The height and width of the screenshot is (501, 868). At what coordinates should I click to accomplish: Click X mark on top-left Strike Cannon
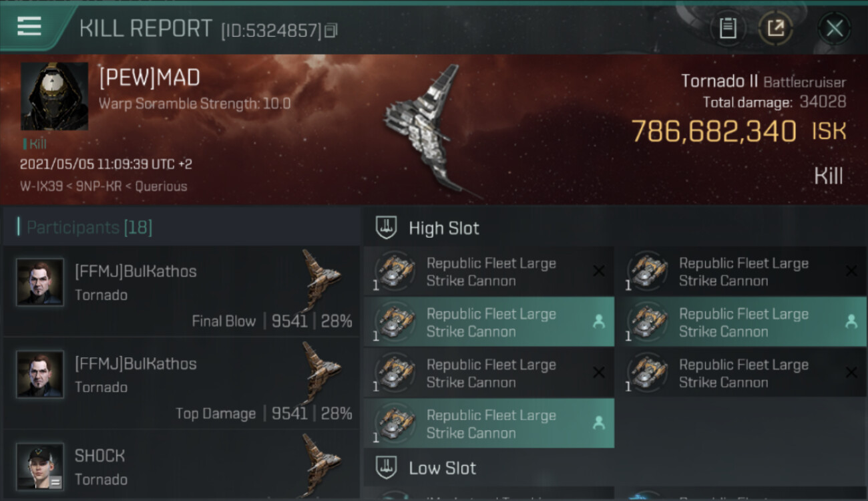pos(599,271)
